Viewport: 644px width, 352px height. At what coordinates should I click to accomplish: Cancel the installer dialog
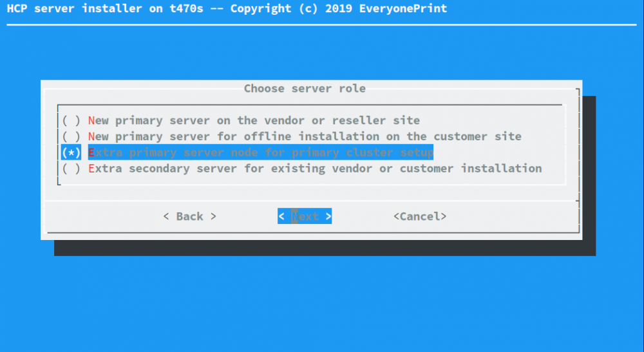420,216
